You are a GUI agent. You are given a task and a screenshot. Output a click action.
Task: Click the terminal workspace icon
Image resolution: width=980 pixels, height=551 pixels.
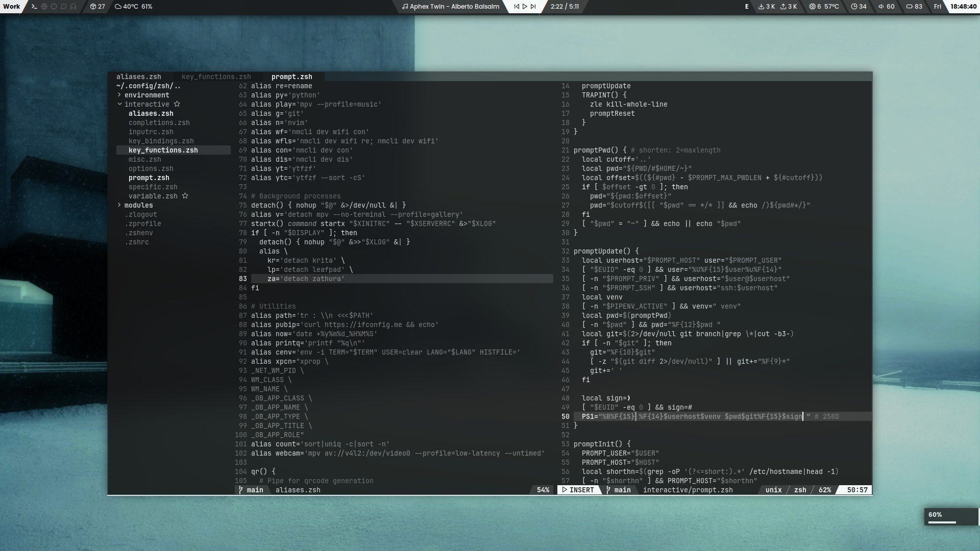(x=34, y=7)
